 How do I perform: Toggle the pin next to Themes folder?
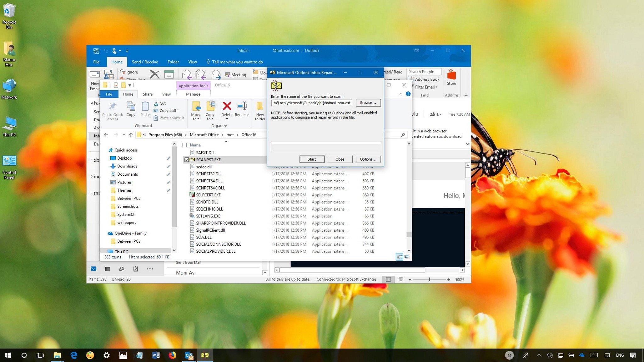click(x=169, y=190)
